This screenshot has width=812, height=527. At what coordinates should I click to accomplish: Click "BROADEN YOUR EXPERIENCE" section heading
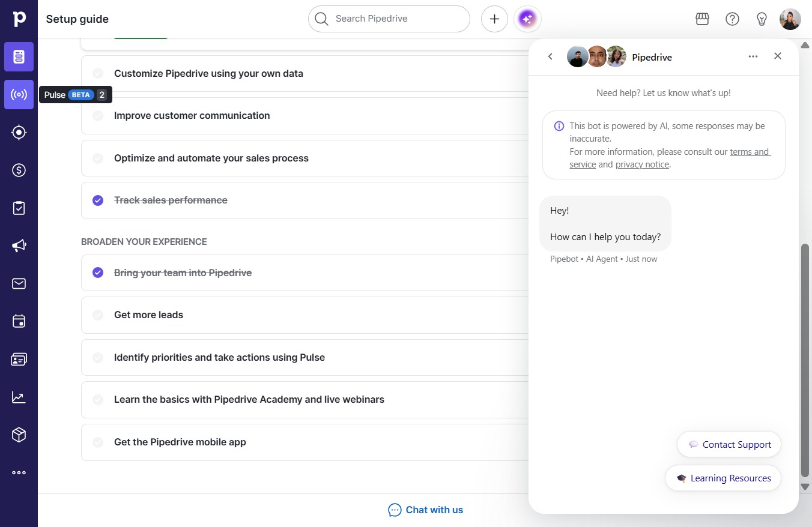point(144,242)
